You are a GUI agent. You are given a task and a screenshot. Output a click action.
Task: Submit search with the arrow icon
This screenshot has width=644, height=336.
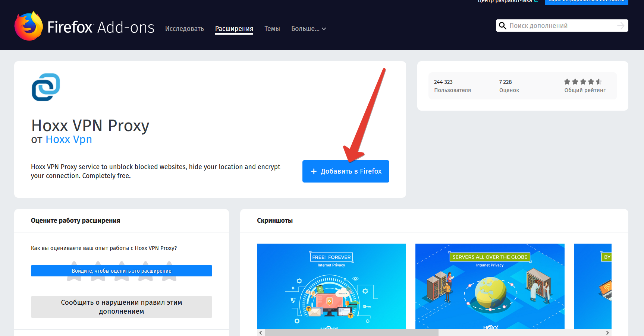[x=621, y=26]
